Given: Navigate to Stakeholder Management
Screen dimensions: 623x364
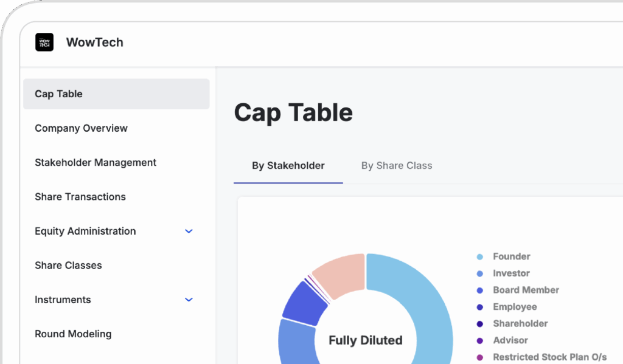Looking at the screenshot, I should pos(95,162).
